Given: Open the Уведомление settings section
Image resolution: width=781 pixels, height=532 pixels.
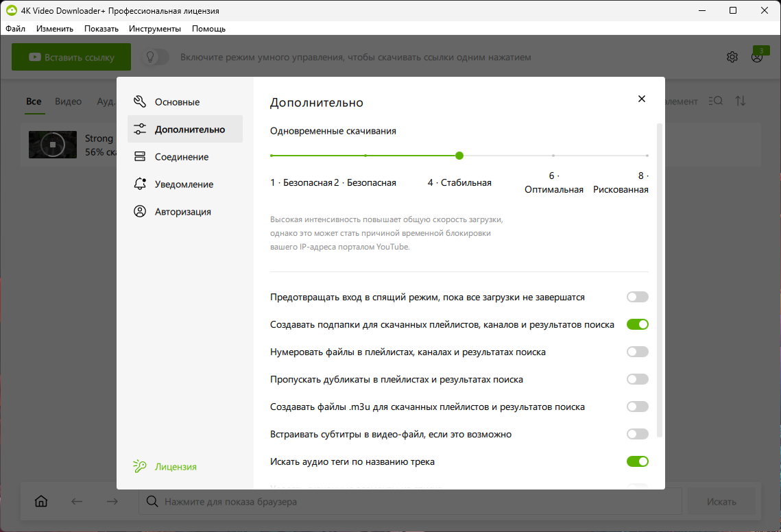Looking at the screenshot, I should point(184,184).
